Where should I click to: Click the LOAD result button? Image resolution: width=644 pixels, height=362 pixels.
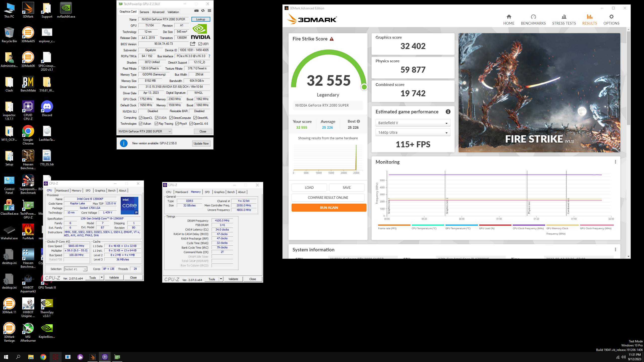[x=309, y=188]
